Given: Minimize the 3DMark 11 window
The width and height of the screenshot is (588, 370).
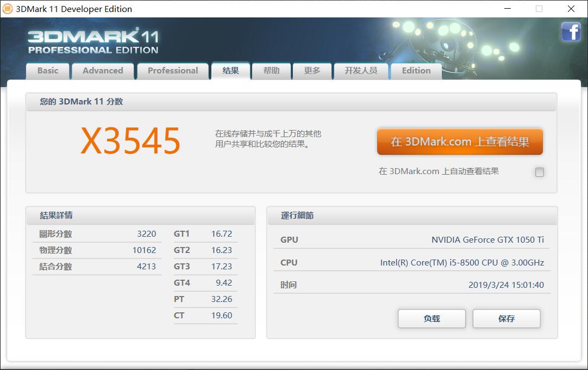Looking at the screenshot, I should click(x=507, y=9).
